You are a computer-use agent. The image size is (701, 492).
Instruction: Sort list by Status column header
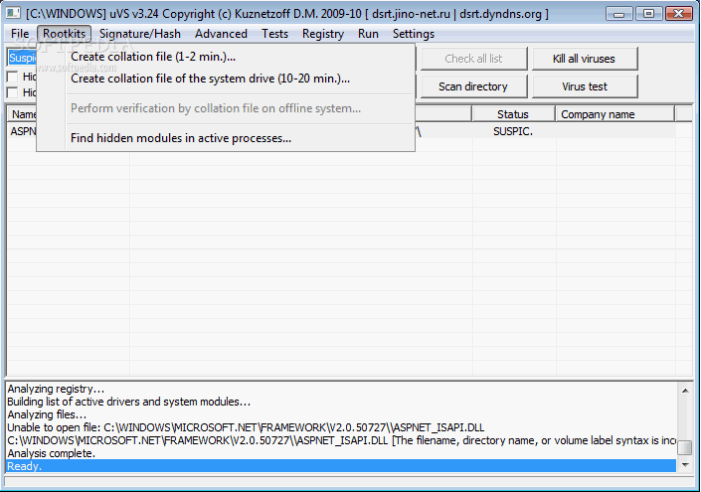(513, 114)
